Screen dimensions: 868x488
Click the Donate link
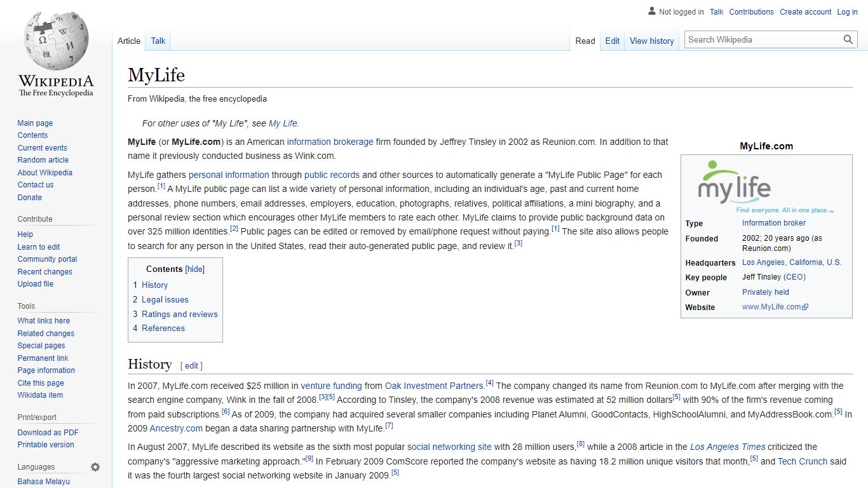click(29, 198)
